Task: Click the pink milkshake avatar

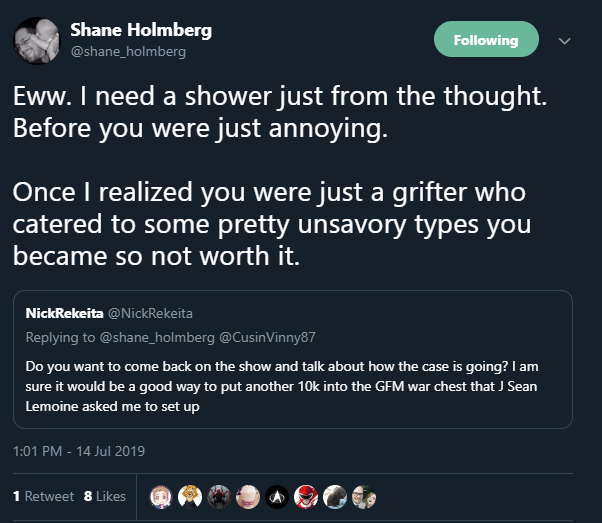Action: click(x=248, y=497)
